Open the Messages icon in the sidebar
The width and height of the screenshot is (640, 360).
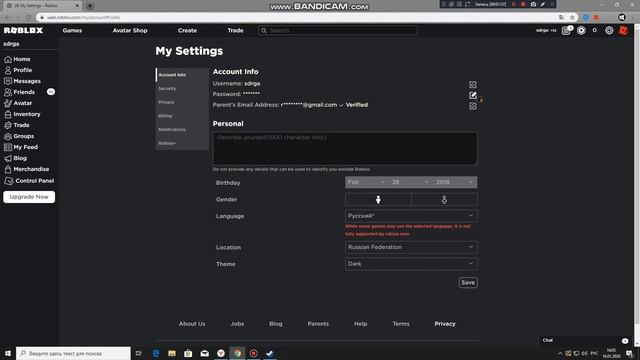tap(8, 81)
